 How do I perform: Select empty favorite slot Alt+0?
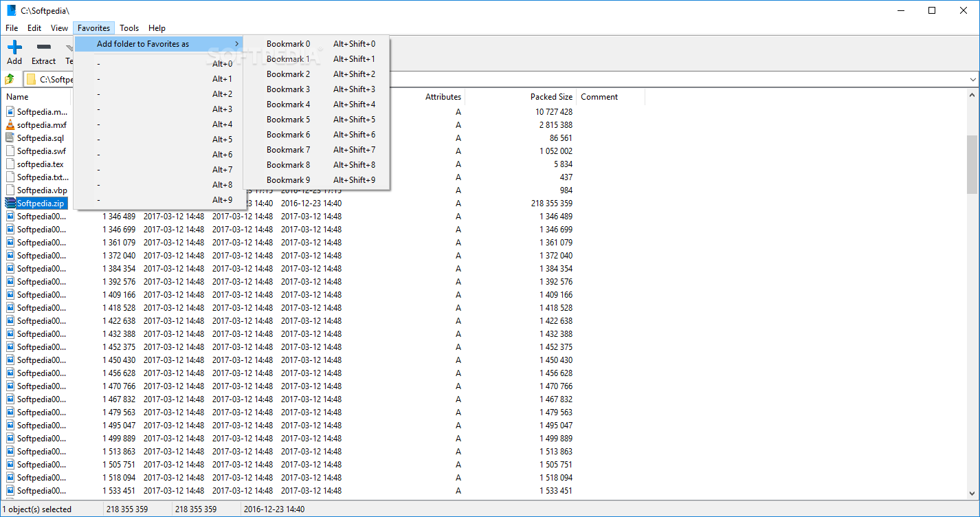(x=159, y=64)
